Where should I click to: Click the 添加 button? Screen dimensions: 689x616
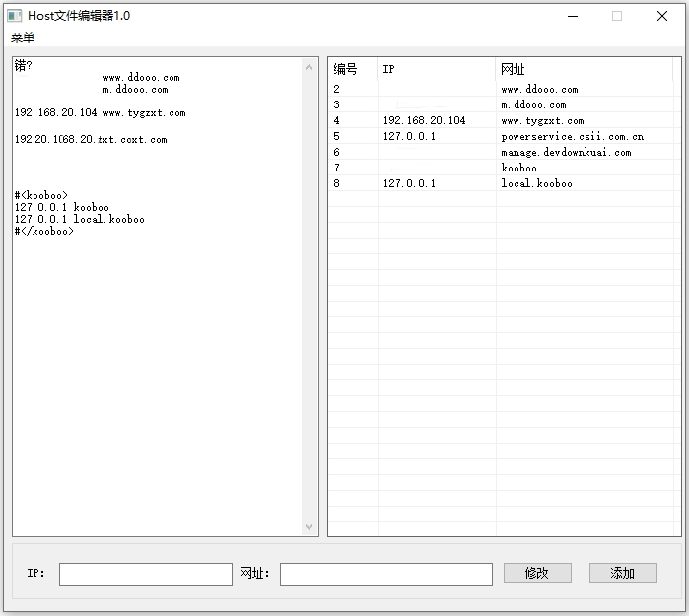(623, 573)
